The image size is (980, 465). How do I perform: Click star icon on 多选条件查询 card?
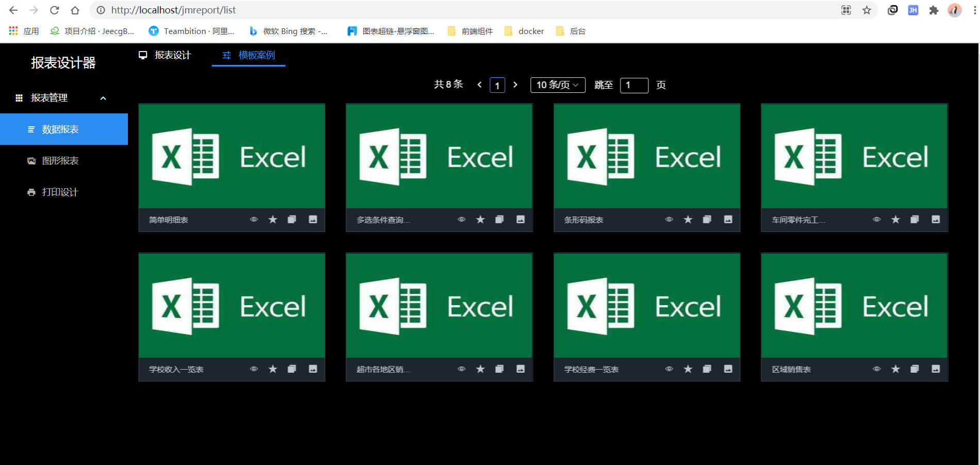(481, 220)
